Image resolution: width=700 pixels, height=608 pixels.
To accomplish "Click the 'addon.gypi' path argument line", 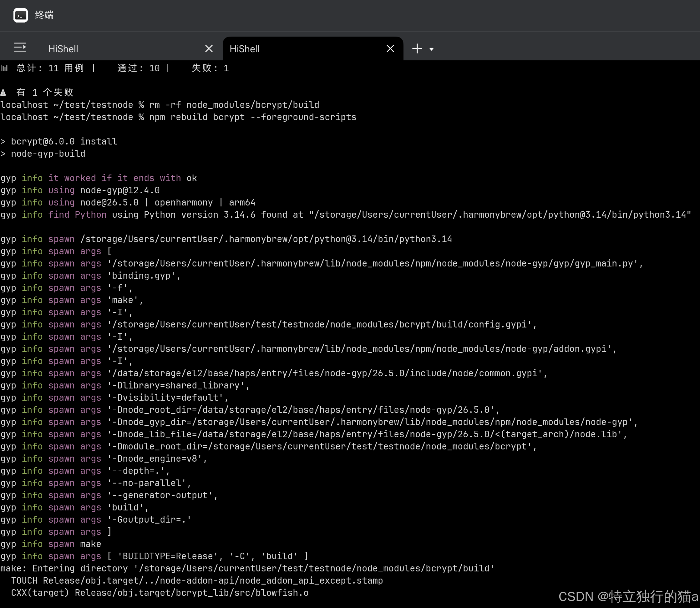I will click(x=308, y=349).
